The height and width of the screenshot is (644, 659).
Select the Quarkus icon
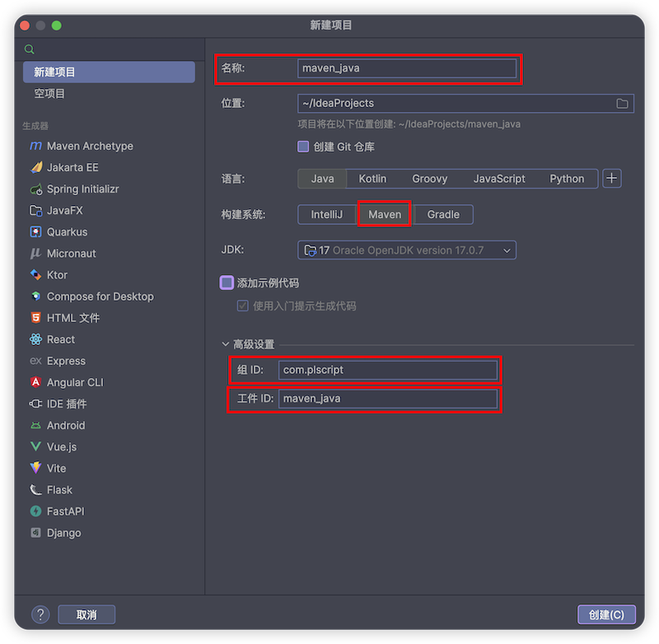click(x=35, y=232)
